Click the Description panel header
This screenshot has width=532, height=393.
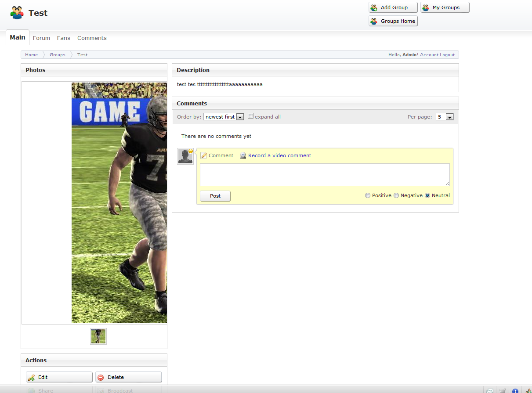coord(315,70)
